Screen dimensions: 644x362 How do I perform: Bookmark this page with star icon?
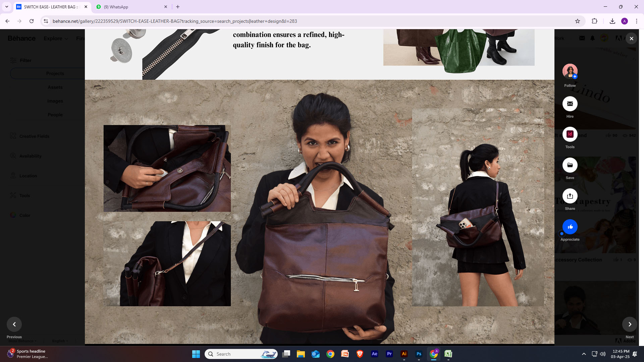pos(578,21)
